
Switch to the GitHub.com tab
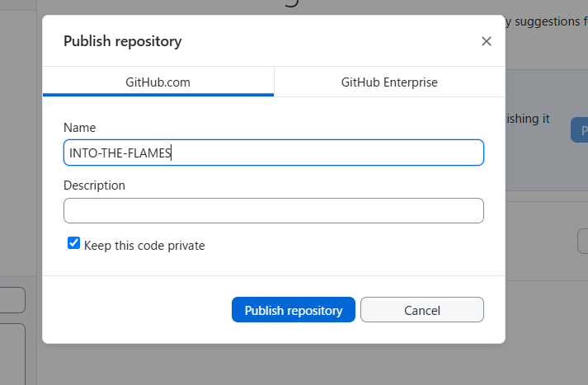point(158,82)
